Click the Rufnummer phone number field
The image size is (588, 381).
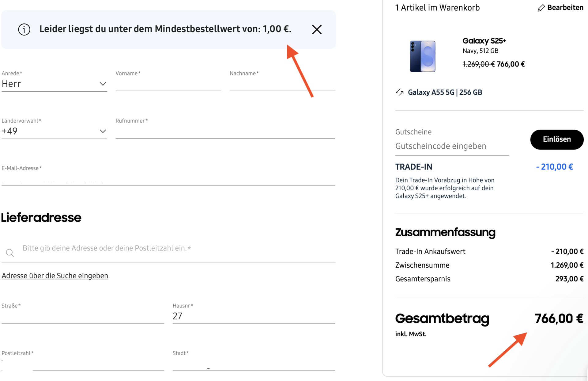(x=225, y=131)
